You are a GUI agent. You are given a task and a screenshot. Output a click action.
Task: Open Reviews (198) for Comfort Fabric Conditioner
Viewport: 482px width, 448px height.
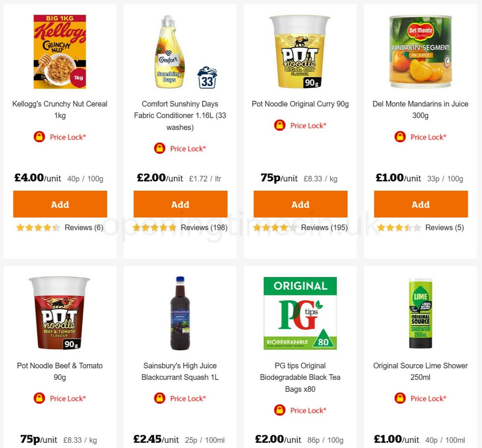(x=203, y=227)
